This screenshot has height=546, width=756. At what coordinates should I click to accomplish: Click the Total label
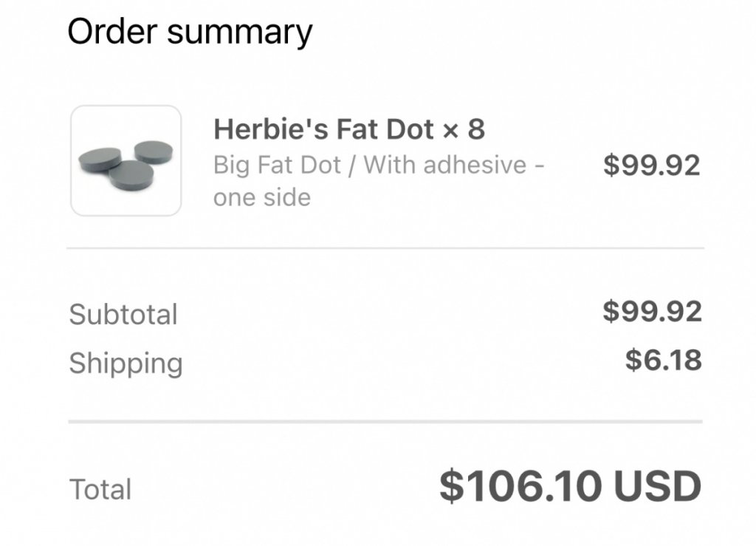pyautogui.click(x=100, y=489)
